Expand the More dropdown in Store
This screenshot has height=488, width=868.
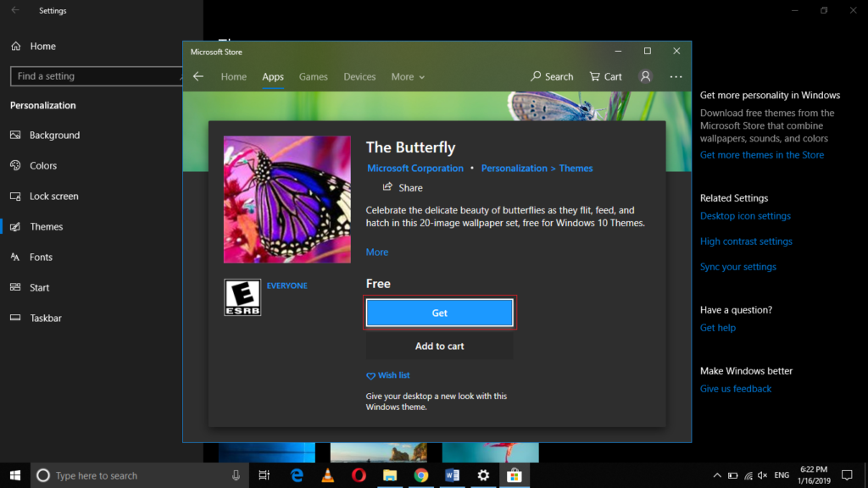pyautogui.click(x=408, y=76)
